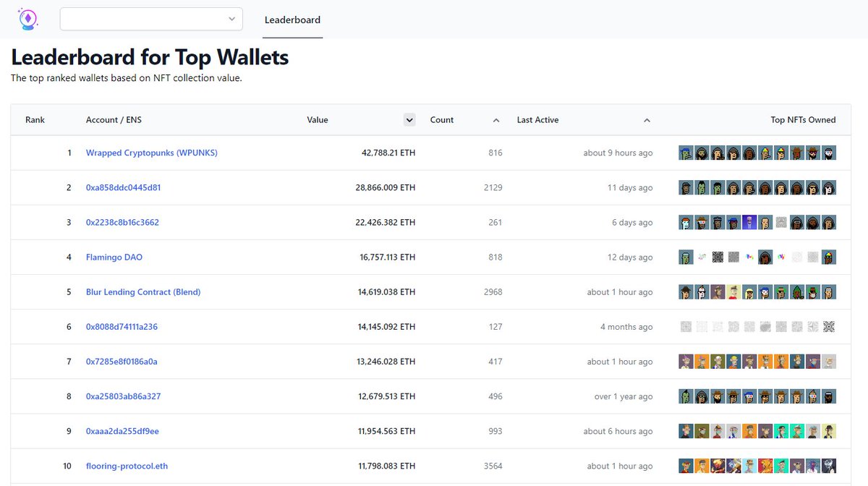868x486 pixels.
Task: Click the count 3564
Action: coord(493,466)
